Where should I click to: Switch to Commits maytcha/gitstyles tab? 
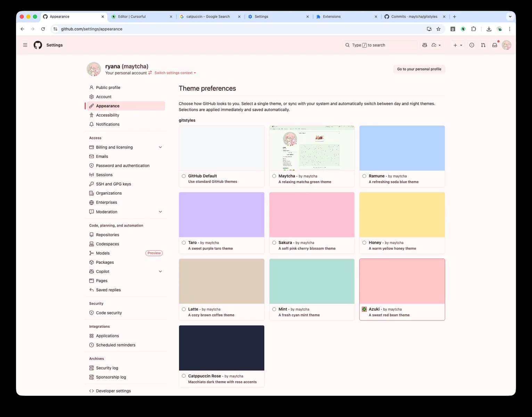tap(415, 17)
